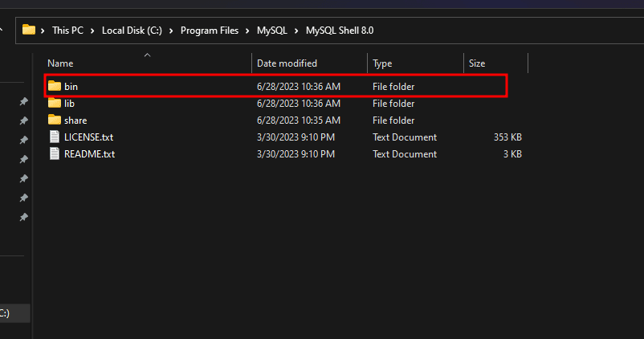This screenshot has width=644, height=339.
Task: Select the lib folder icon
Action: (55, 103)
